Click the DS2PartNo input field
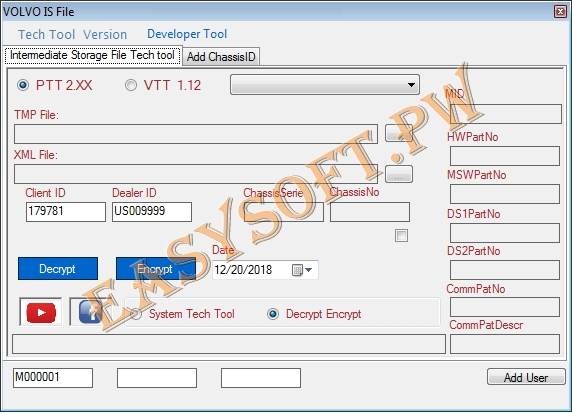572x413 pixels. pyautogui.click(x=505, y=270)
